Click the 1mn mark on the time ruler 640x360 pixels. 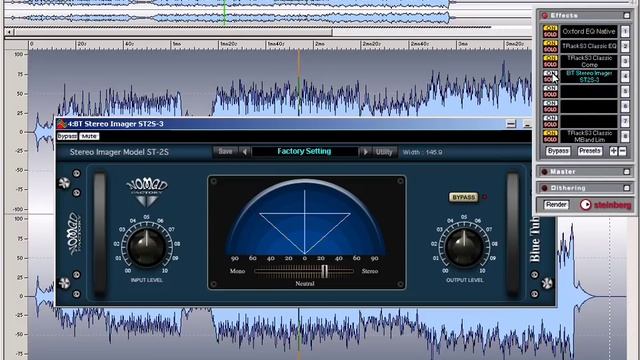click(x=176, y=44)
